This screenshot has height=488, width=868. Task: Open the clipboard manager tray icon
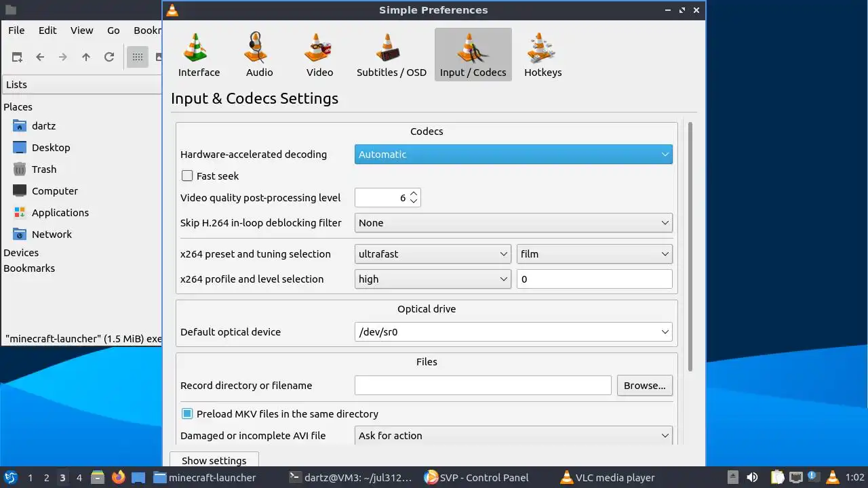tap(778, 477)
